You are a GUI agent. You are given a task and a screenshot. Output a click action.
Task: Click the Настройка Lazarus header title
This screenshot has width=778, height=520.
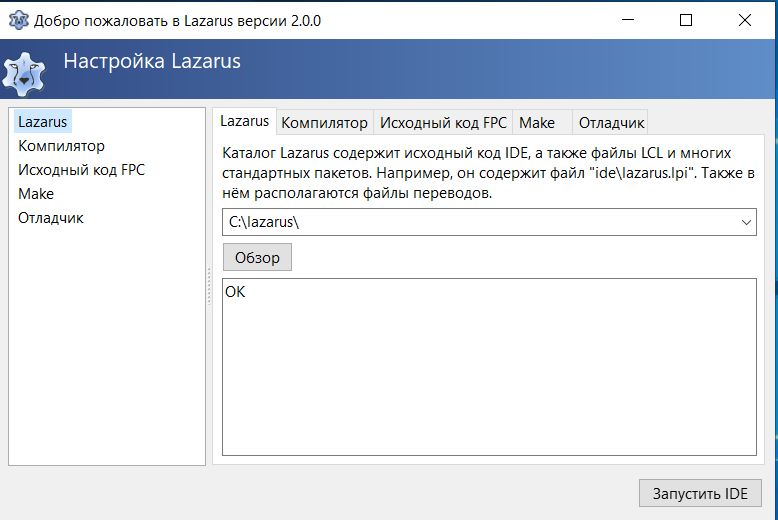(152, 62)
